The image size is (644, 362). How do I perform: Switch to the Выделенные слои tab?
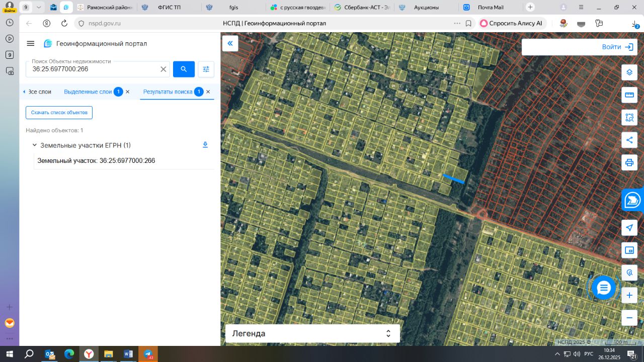pyautogui.click(x=88, y=92)
